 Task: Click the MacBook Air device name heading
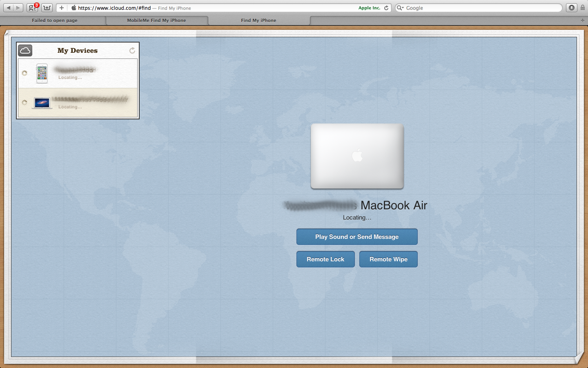click(356, 205)
